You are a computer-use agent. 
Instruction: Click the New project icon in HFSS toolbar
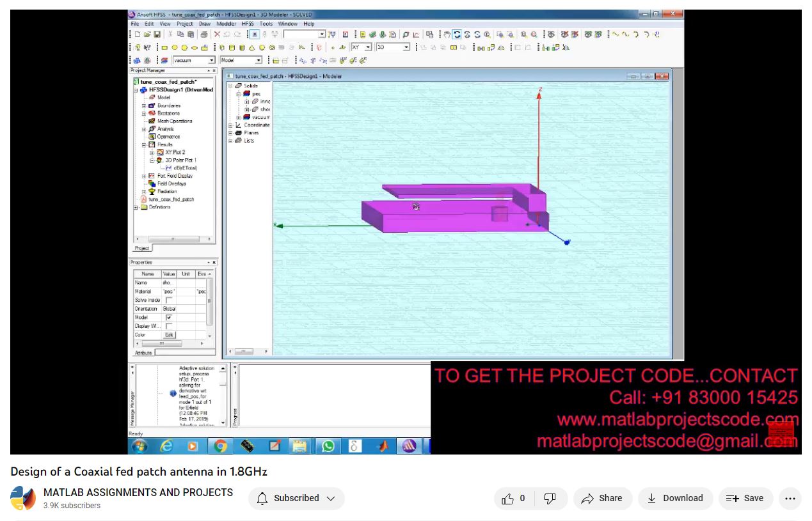[138, 35]
